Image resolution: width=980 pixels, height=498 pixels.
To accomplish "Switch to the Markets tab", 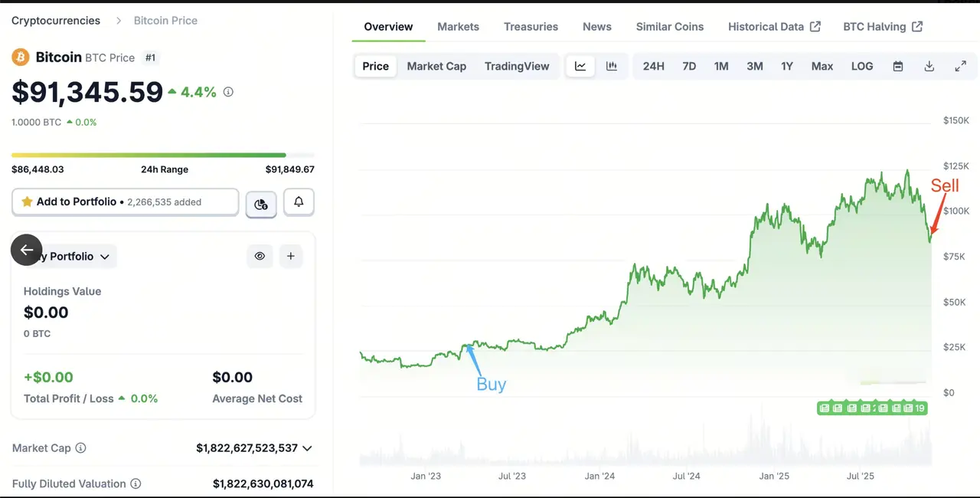I will click(458, 26).
